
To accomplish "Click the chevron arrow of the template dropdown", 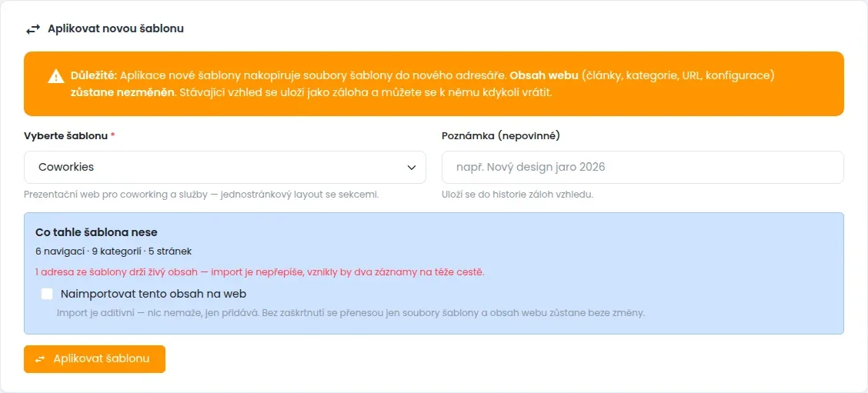I will click(x=412, y=167).
